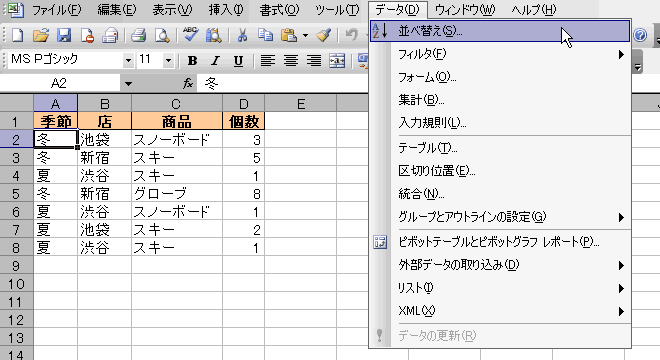Open the Paste options dropdown arrow

click(305, 35)
